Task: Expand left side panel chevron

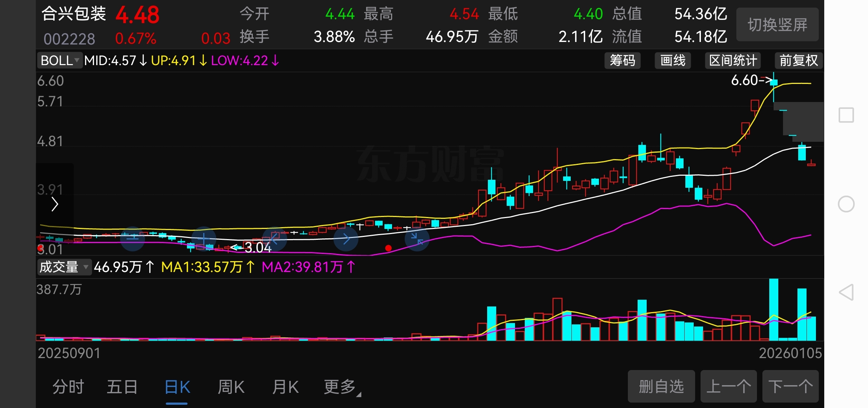Action: [x=55, y=204]
